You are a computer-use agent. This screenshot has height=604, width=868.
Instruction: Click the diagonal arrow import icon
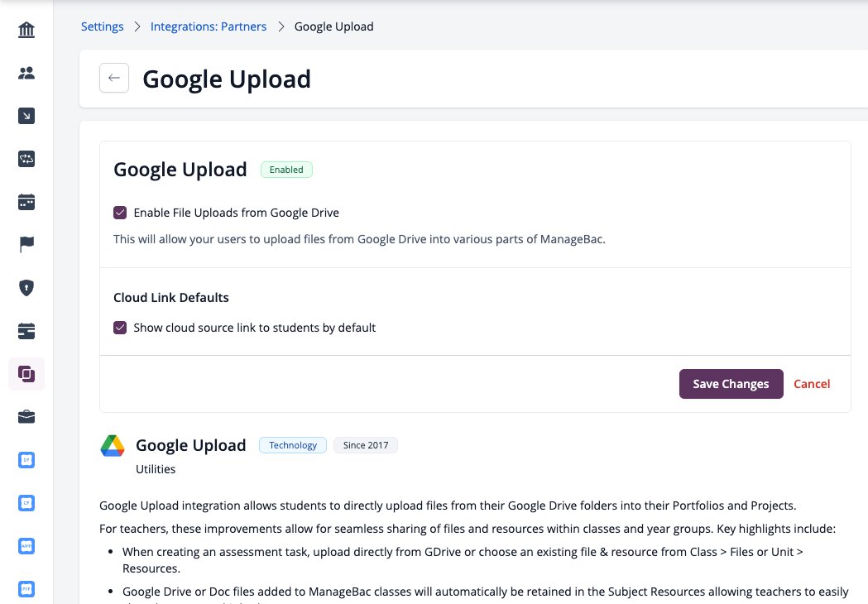(x=26, y=116)
